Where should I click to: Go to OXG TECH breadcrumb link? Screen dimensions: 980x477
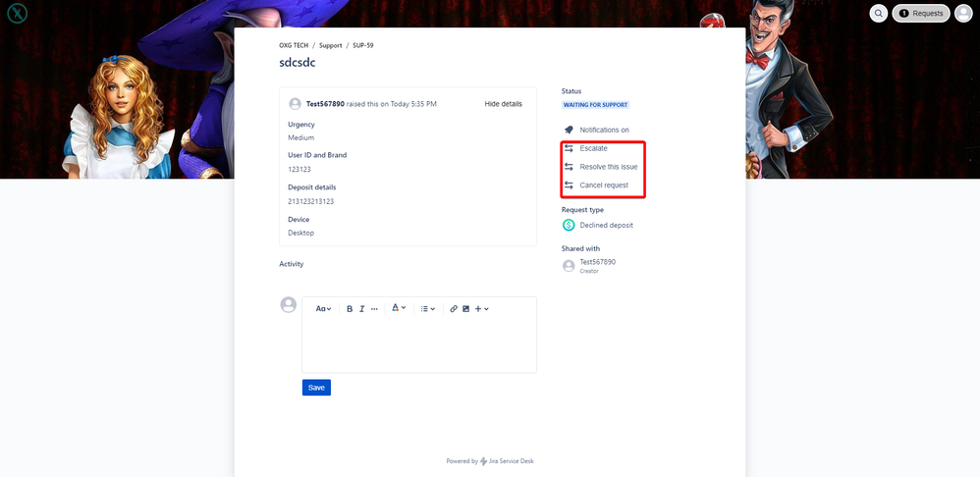[294, 45]
